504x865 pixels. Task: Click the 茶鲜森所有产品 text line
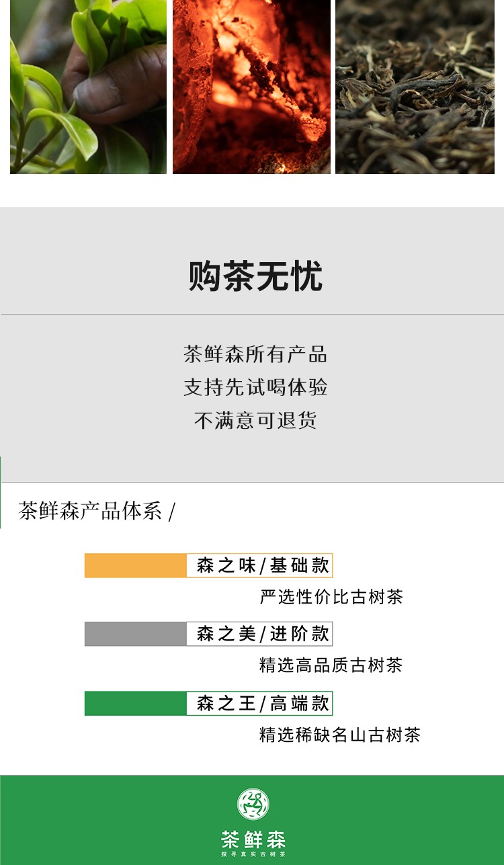coord(255,354)
